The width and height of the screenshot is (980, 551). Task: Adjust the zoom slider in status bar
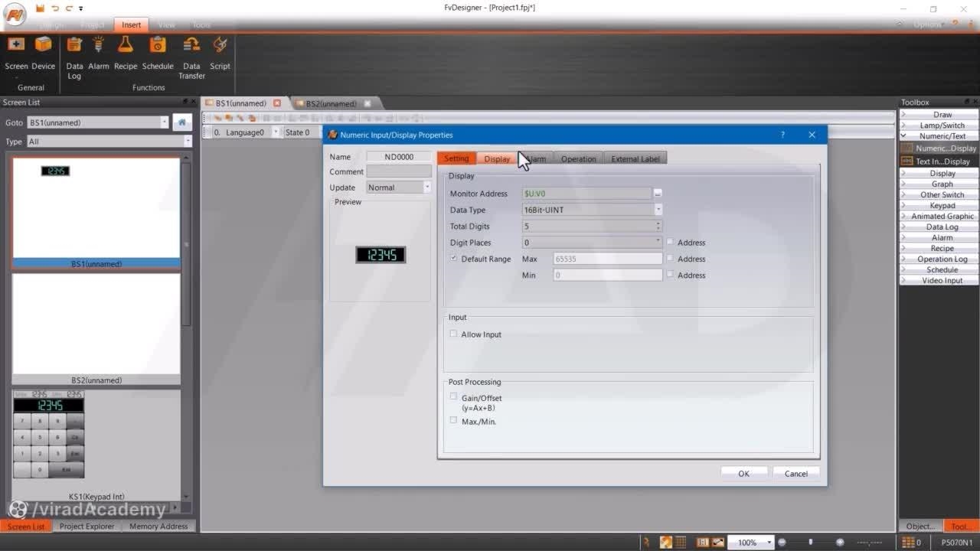(810, 543)
